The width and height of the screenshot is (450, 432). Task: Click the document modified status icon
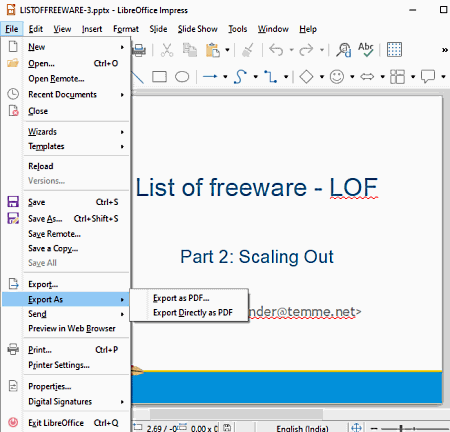(x=227, y=427)
